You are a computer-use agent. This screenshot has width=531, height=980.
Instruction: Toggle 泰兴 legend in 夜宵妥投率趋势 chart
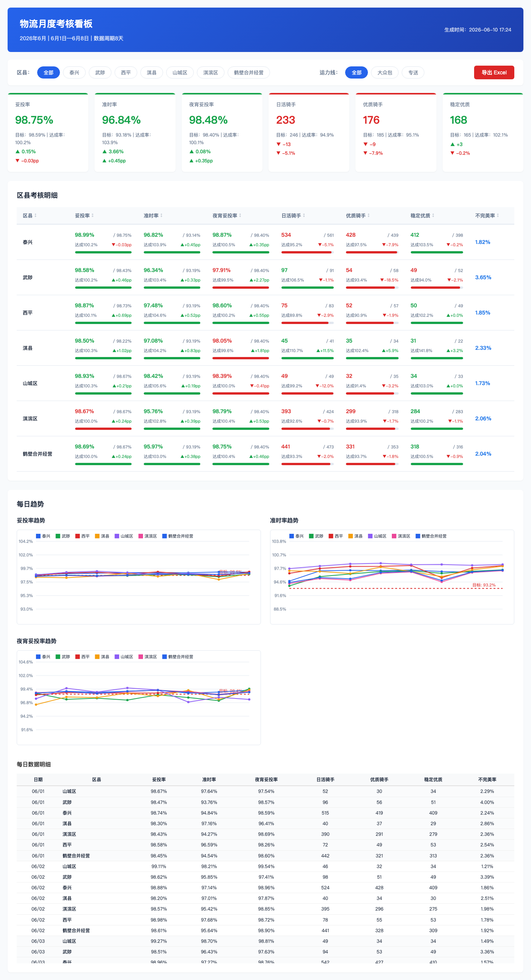[x=43, y=657]
